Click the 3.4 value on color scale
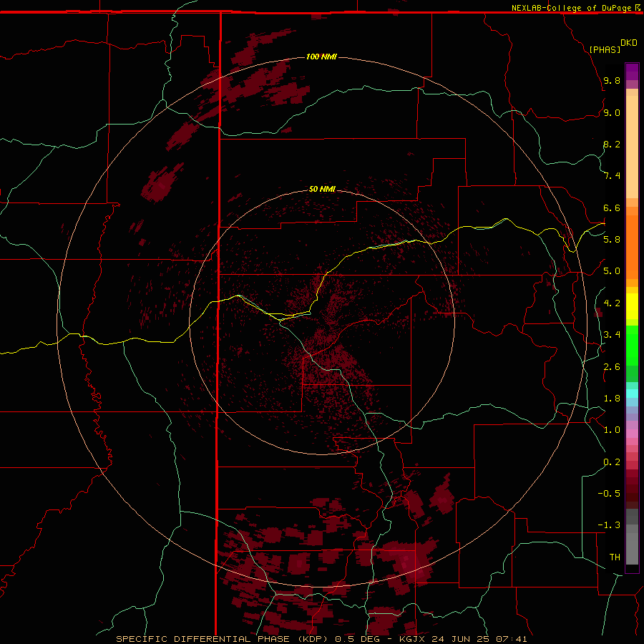The height and width of the screenshot is (644, 644). tap(612, 335)
